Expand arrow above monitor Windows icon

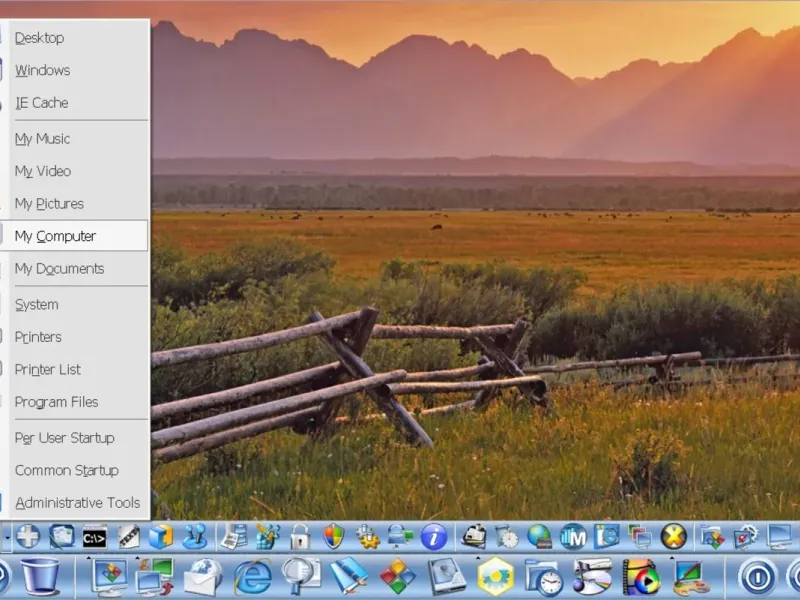[x=89, y=558]
